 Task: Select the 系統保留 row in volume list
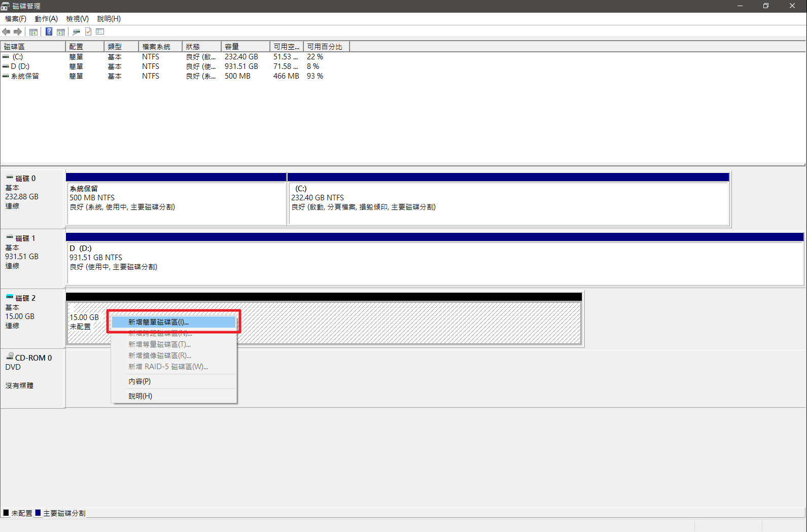tap(25, 76)
